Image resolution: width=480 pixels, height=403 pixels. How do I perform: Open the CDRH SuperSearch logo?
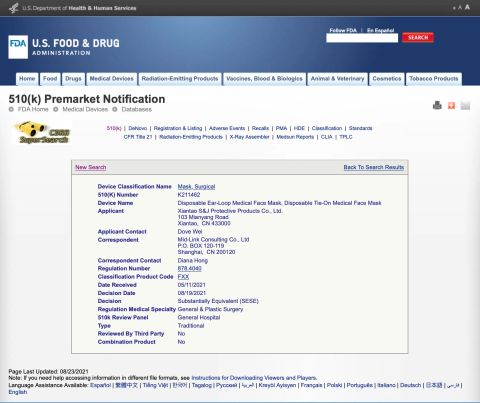point(42,133)
